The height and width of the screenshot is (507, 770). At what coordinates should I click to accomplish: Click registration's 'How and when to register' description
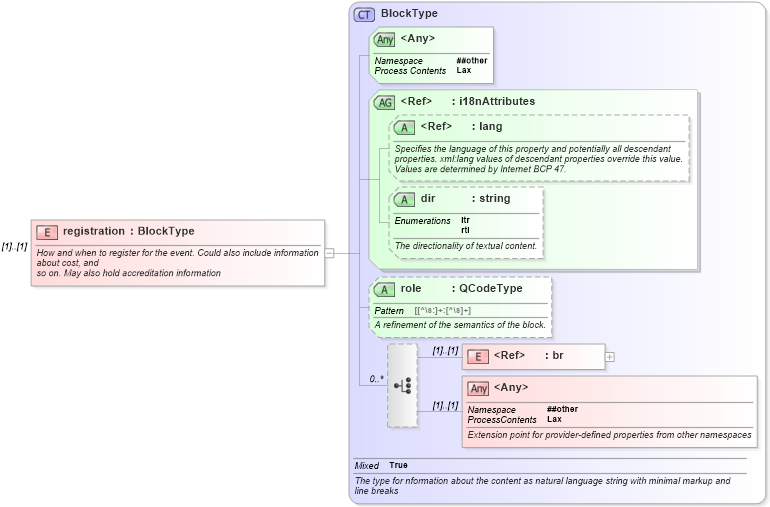click(178, 263)
